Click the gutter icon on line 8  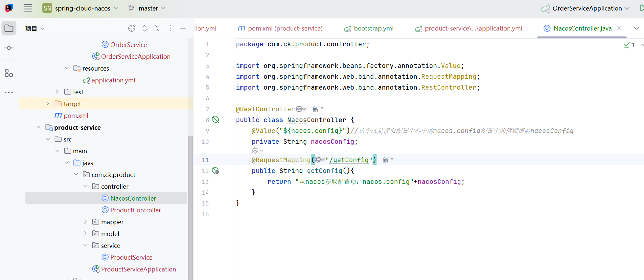click(x=216, y=120)
